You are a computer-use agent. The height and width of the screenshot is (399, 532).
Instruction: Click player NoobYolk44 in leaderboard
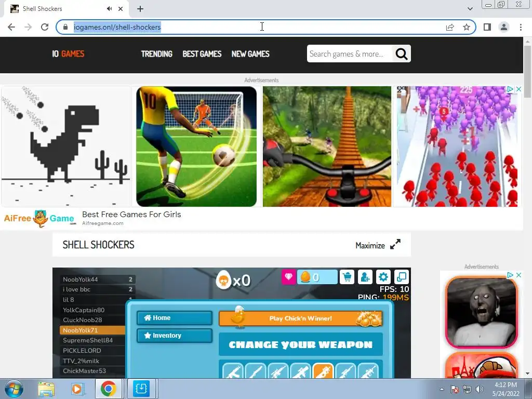97,280
